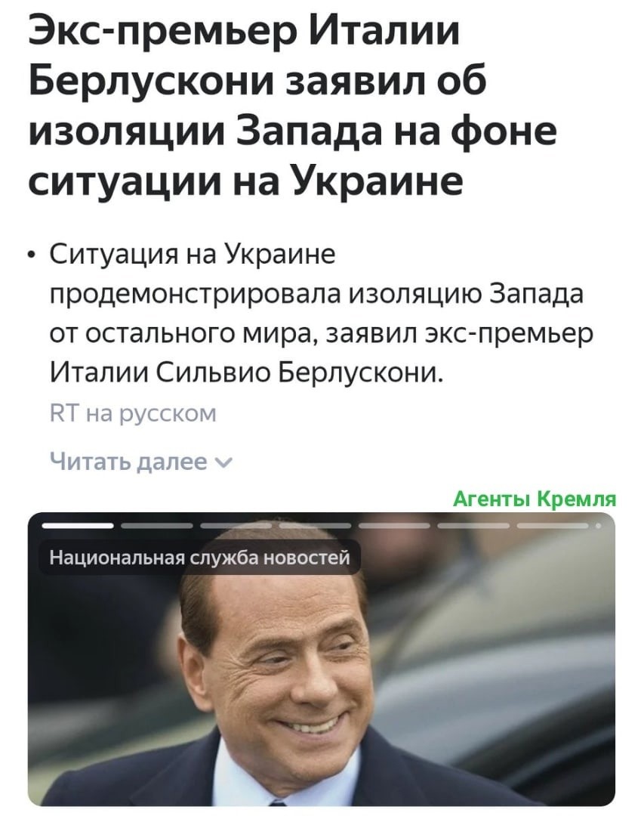This screenshot has height=816, width=644.
Task: Click the small dot ending the progress bar
Action: click(x=598, y=526)
